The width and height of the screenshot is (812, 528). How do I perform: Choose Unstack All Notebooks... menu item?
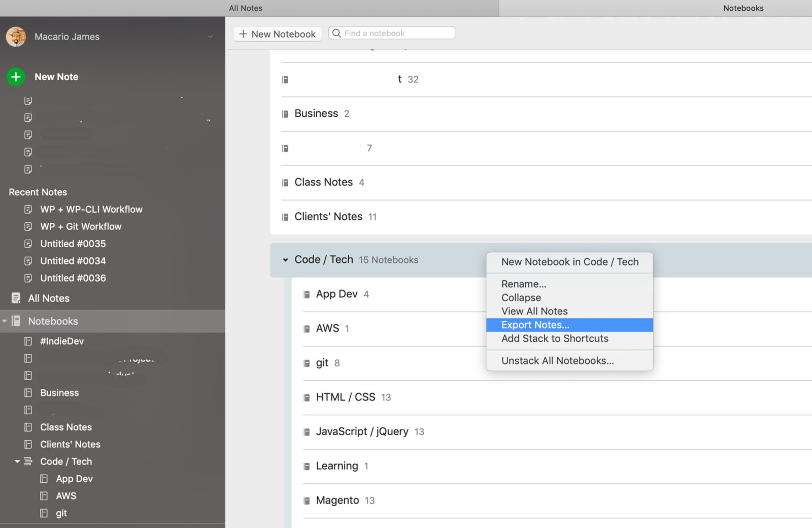coord(569,361)
